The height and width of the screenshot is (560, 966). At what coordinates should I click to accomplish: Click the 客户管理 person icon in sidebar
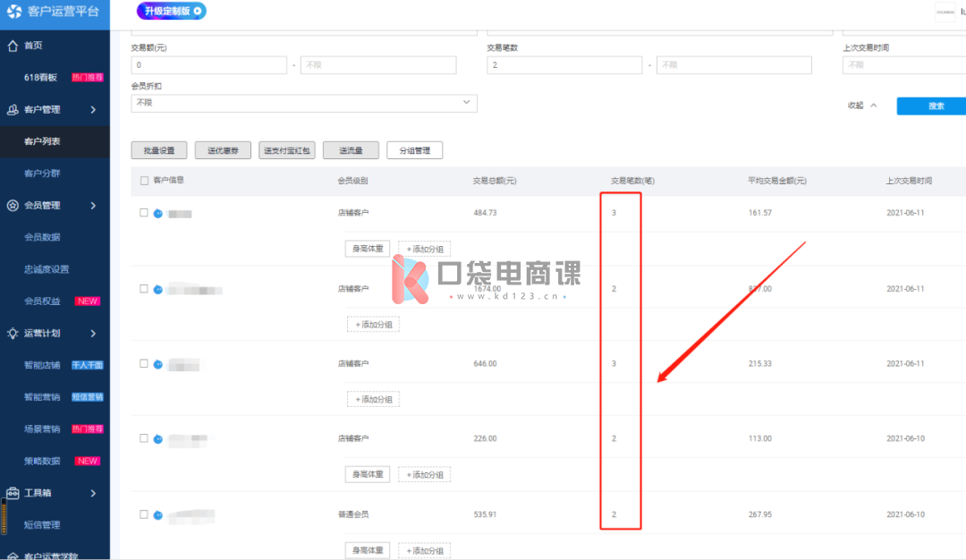click(13, 110)
